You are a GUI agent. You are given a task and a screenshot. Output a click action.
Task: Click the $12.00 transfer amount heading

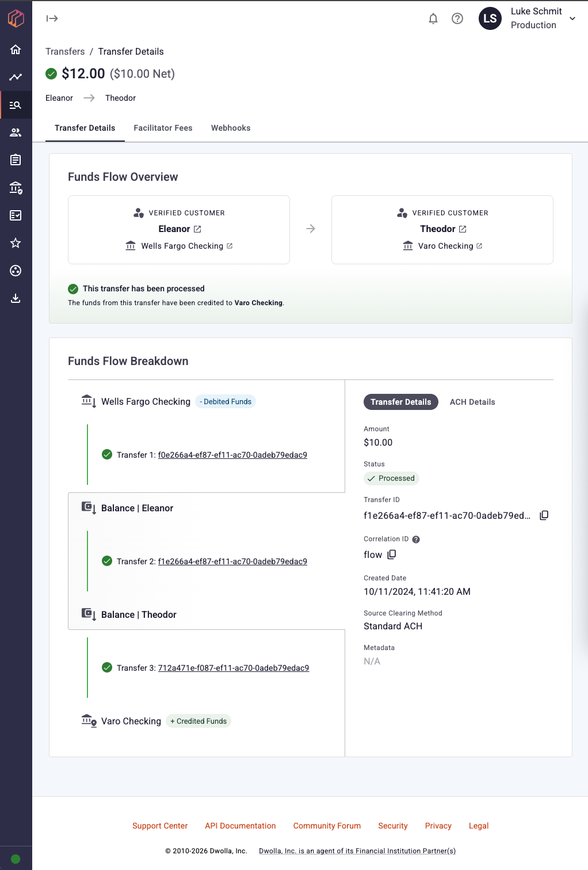(x=83, y=74)
